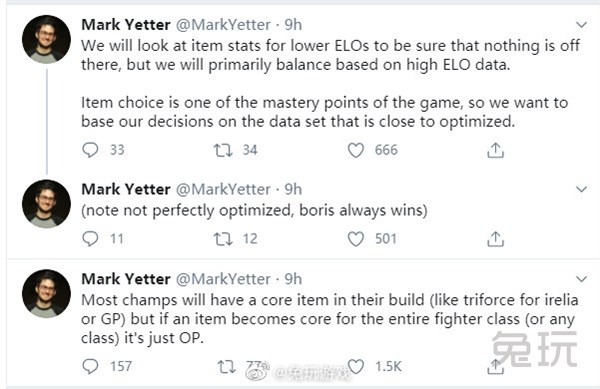The height and width of the screenshot is (389, 600).
Task: Open the dropdown arrow on the third tweet
Action: click(x=581, y=279)
